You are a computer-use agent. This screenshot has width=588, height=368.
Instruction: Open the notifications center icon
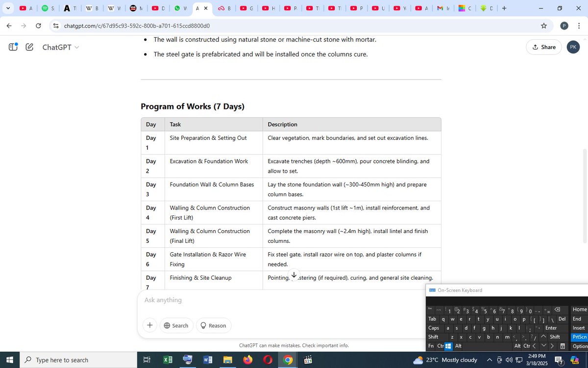pyautogui.click(x=559, y=361)
